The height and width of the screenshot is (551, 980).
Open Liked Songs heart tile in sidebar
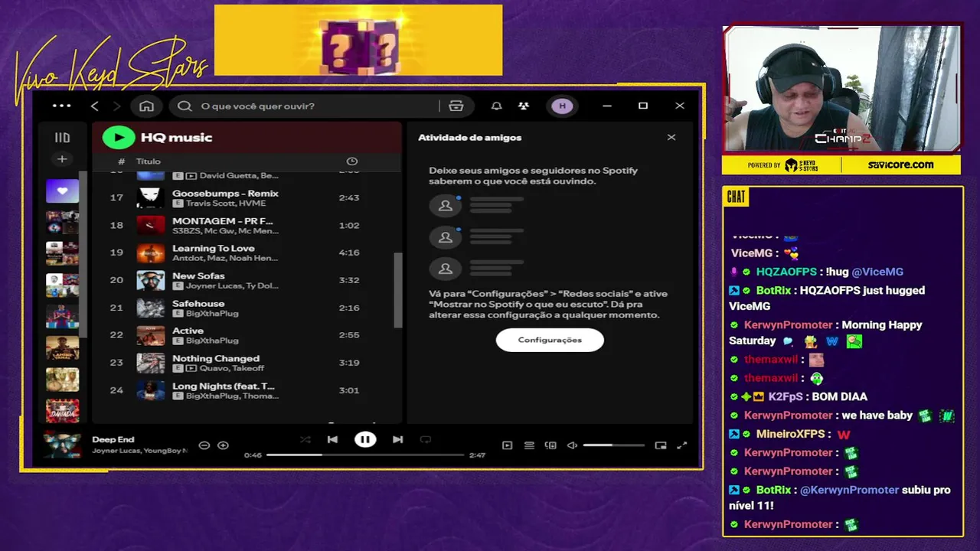tap(62, 191)
